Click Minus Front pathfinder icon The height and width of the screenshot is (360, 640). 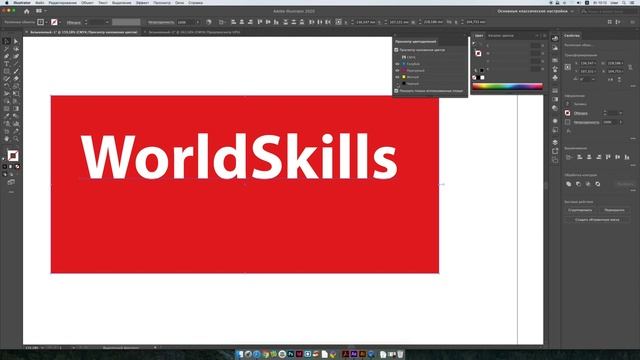578,184
